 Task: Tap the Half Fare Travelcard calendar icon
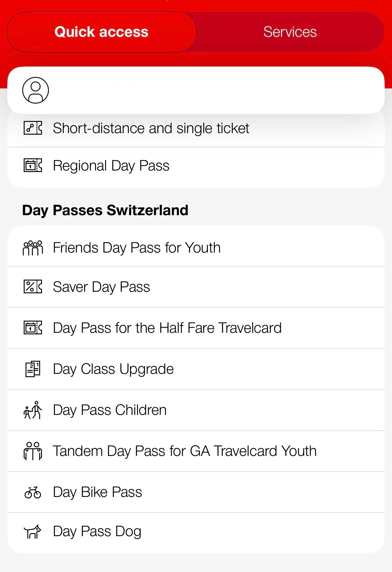coord(33,328)
